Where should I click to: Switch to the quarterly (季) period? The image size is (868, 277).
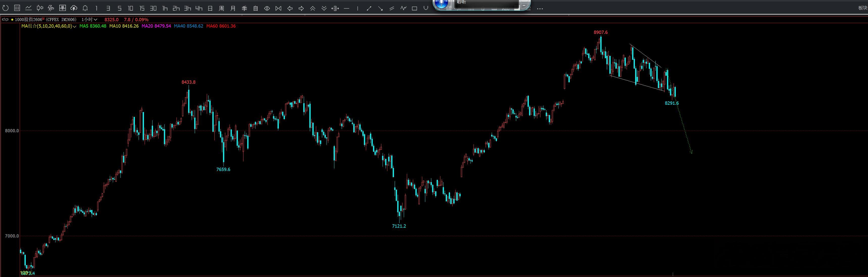point(244,8)
